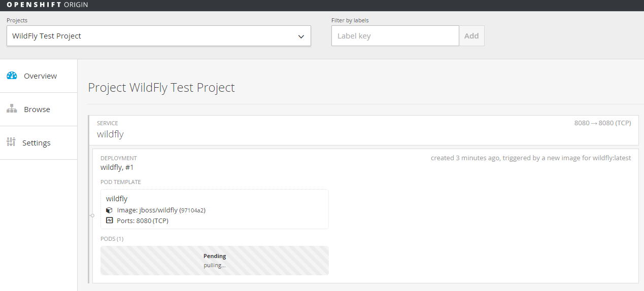Screen dimensions: 644x291
Task: Click the Projects dropdown chevron arrow
Action: pos(301,37)
